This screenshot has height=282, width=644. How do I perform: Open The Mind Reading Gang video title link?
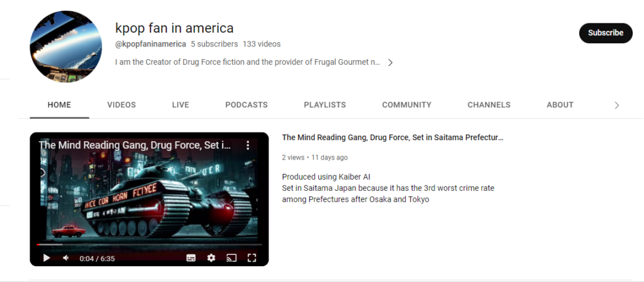(392, 138)
